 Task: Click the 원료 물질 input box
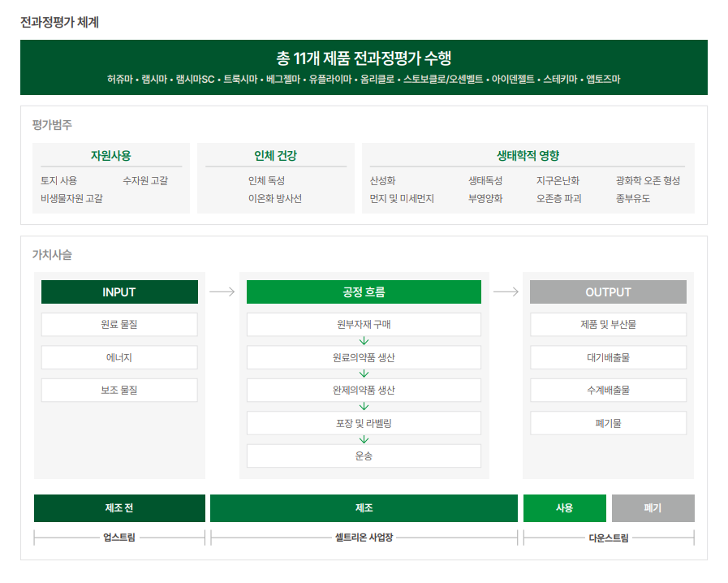pyautogui.click(x=119, y=324)
